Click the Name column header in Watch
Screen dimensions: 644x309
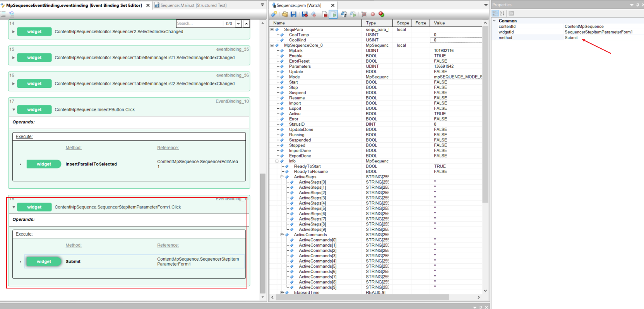(x=315, y=23)
